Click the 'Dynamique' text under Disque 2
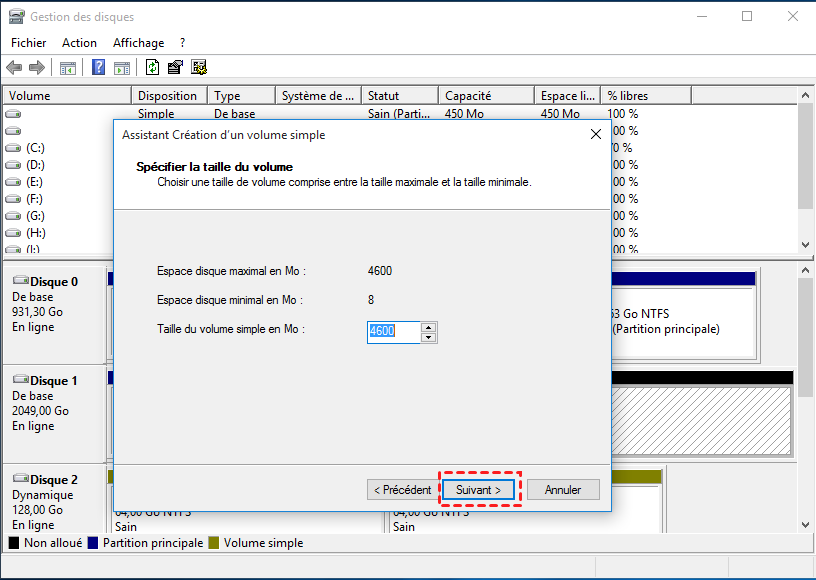Viewport: 816px width, 580px height. click(x=43, y=495)
